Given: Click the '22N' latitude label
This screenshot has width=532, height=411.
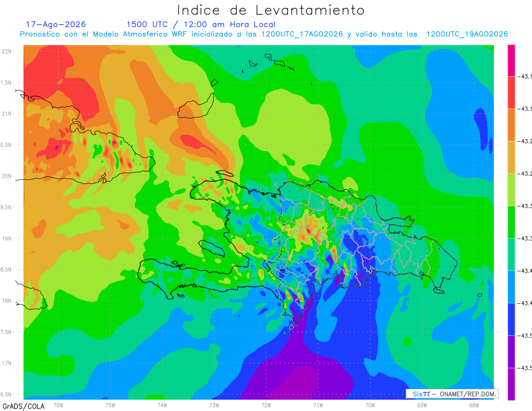Looking at the screenshot, I should (x=7, y=51).
